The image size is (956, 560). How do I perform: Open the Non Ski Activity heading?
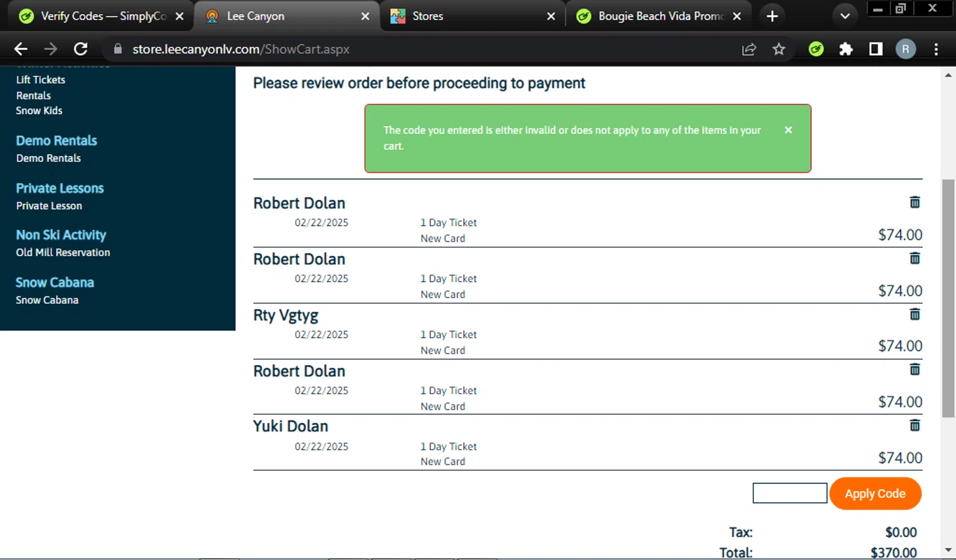click(x=61, y=235)
